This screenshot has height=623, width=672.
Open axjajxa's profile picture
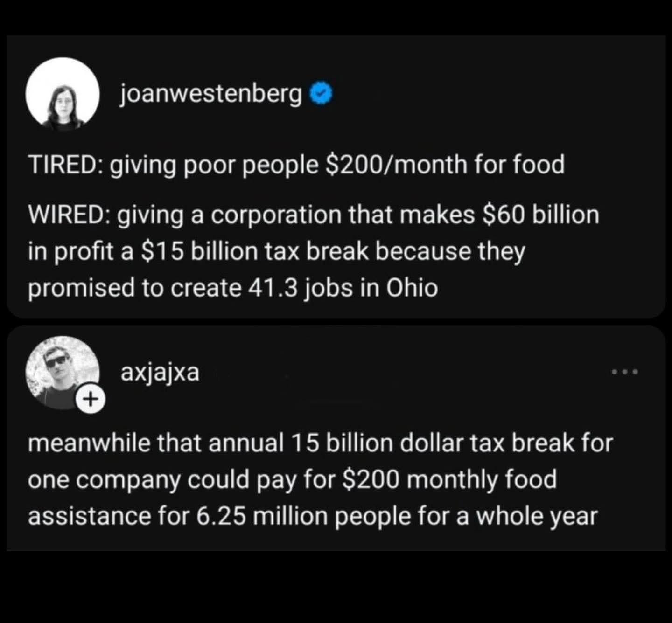(63, 372)
